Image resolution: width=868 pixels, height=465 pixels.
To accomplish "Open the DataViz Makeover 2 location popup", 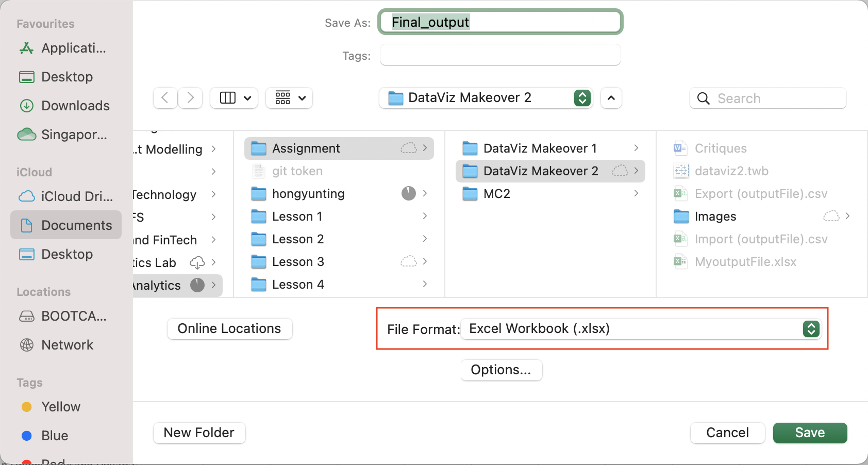I will click(486, 98).
